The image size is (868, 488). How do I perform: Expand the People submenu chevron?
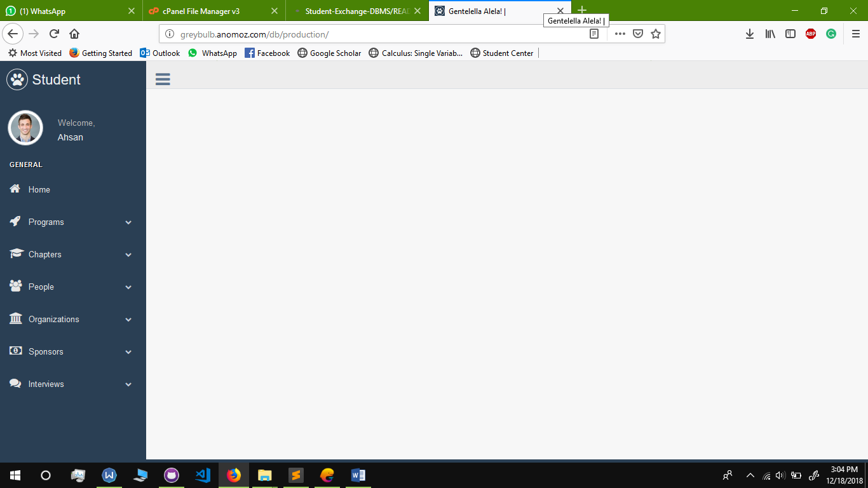tap(128, 287)
